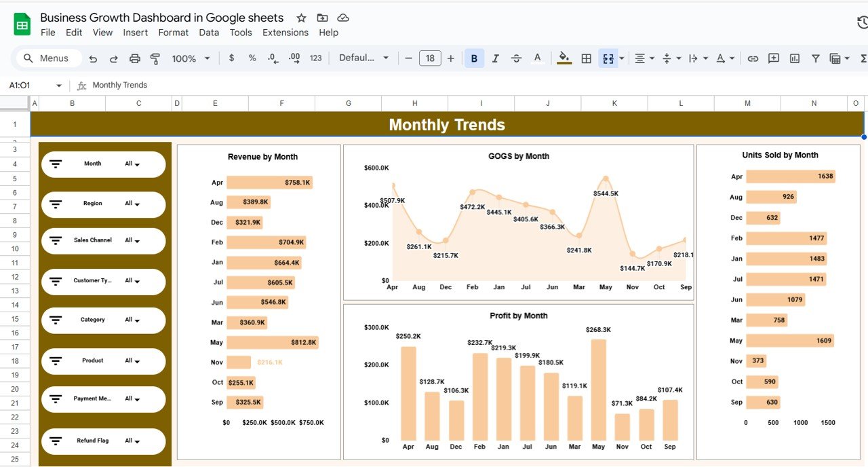Undo the last action
Viewport: 868px width, 467px height.
coord(93,58)
